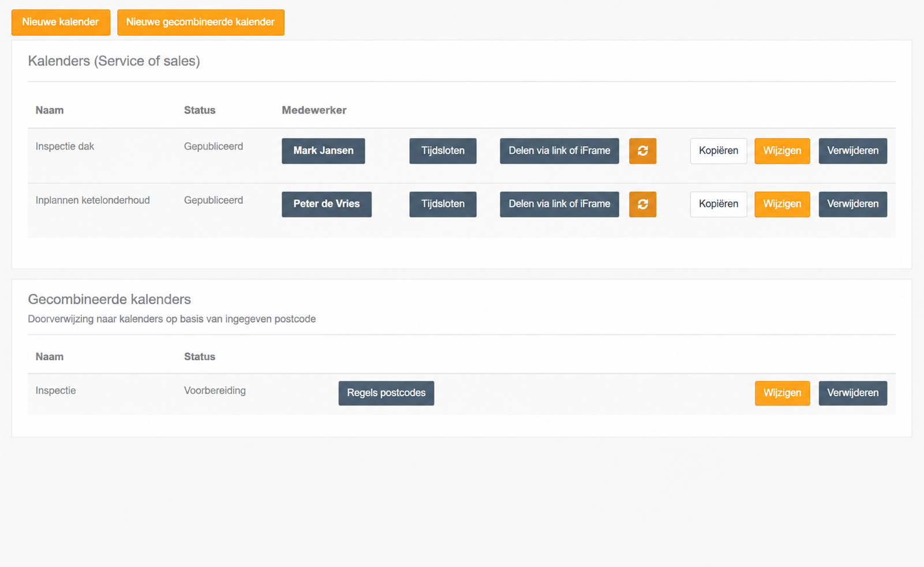Click refresh icon for Inplannen ketelonderhoud row

coord(642,204)
